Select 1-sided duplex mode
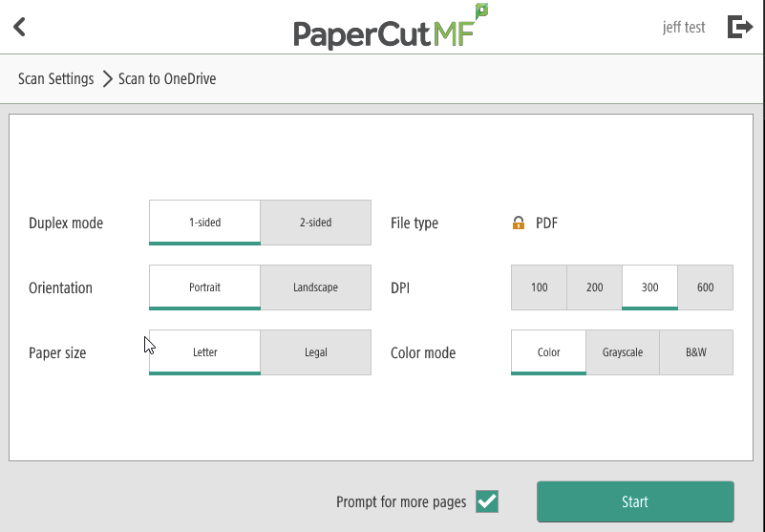 204,223
